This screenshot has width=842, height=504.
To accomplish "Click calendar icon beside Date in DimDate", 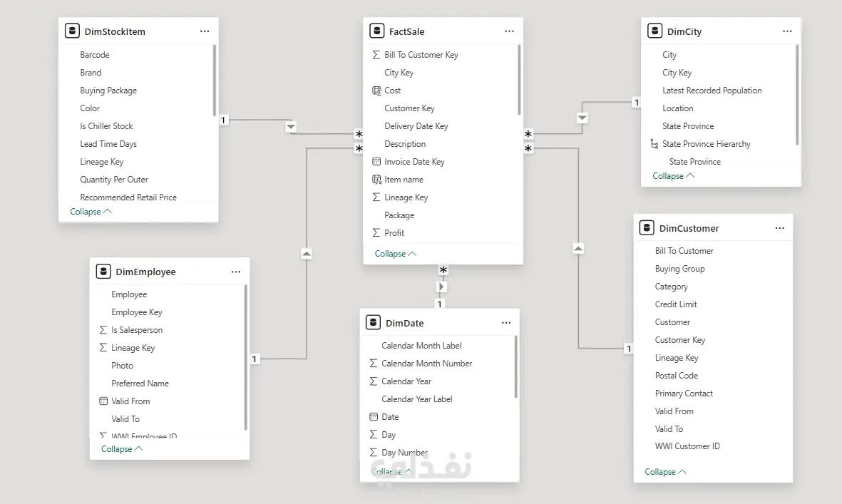I will click(374, 417).
